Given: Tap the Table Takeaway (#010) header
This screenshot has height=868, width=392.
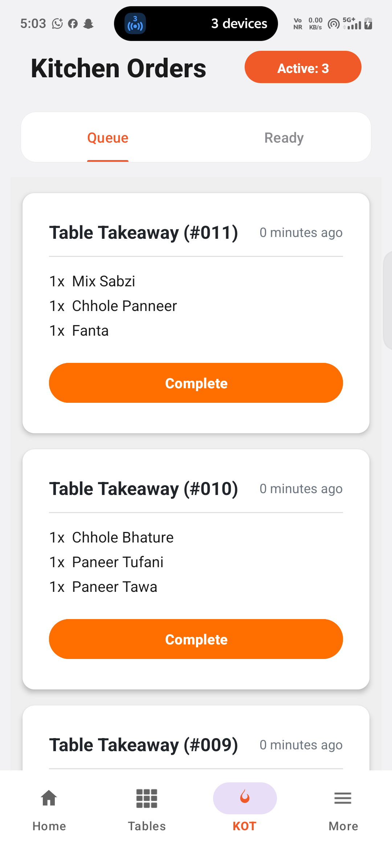Looking at the screenshot, I should (x=144, y=489).
